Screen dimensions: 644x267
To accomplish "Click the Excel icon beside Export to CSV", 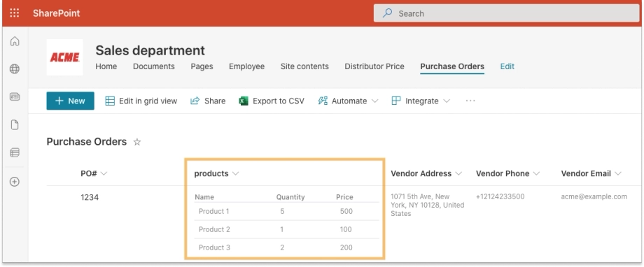I will click(x=244, y=101).
